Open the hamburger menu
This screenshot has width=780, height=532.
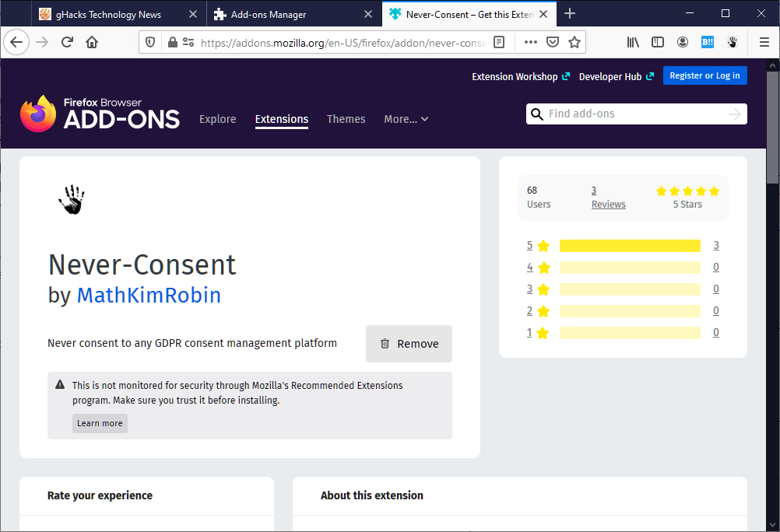[764, 42]
